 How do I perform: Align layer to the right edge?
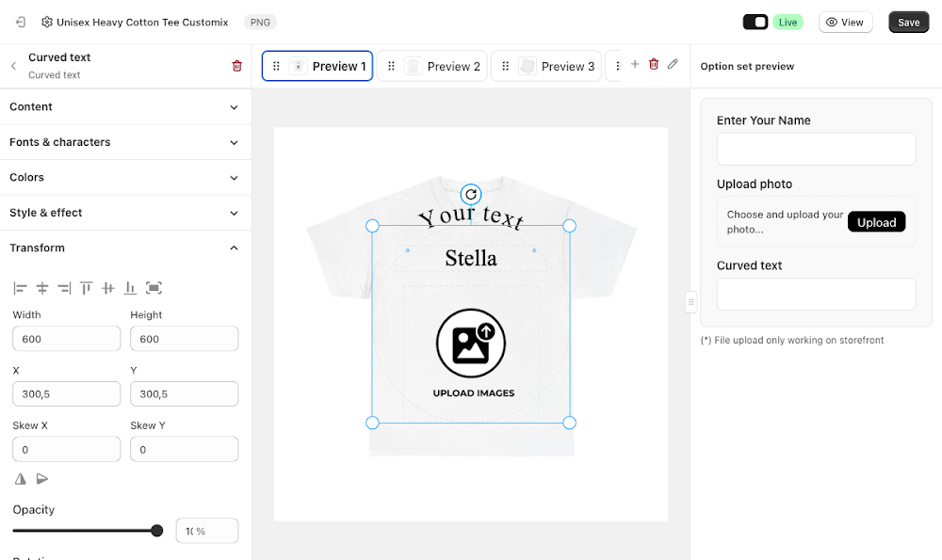64,288
